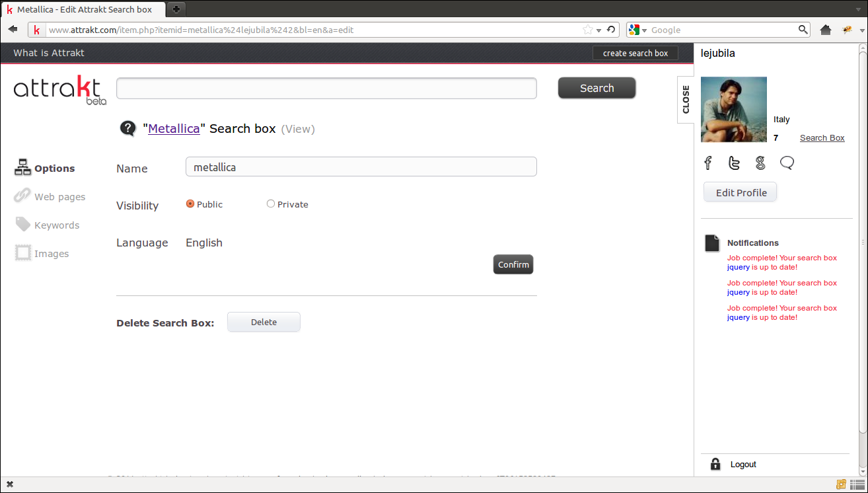Open the Options section
This screenshot has width=868, height=493.
click(45, 168)
